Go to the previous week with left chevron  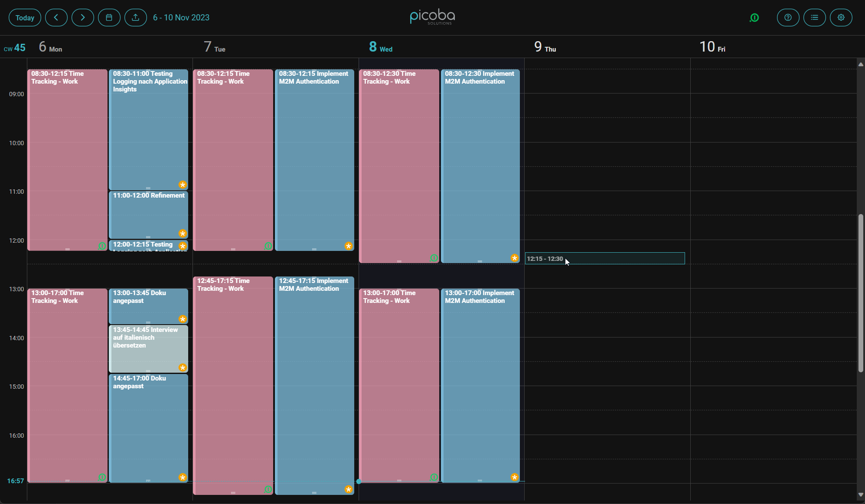[x=56, y=17]
